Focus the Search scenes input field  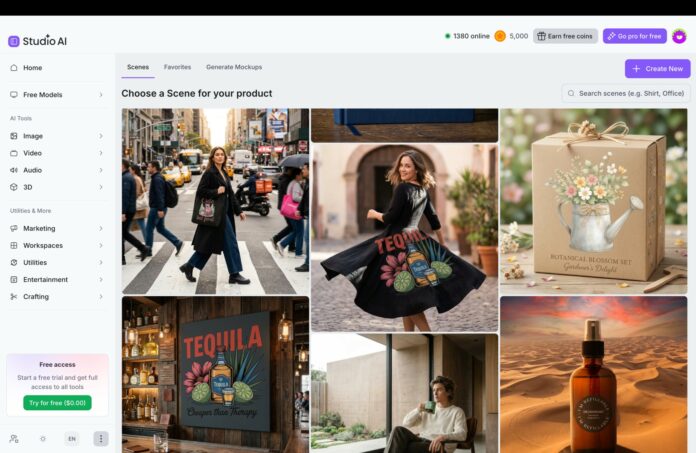pos(626,93)
